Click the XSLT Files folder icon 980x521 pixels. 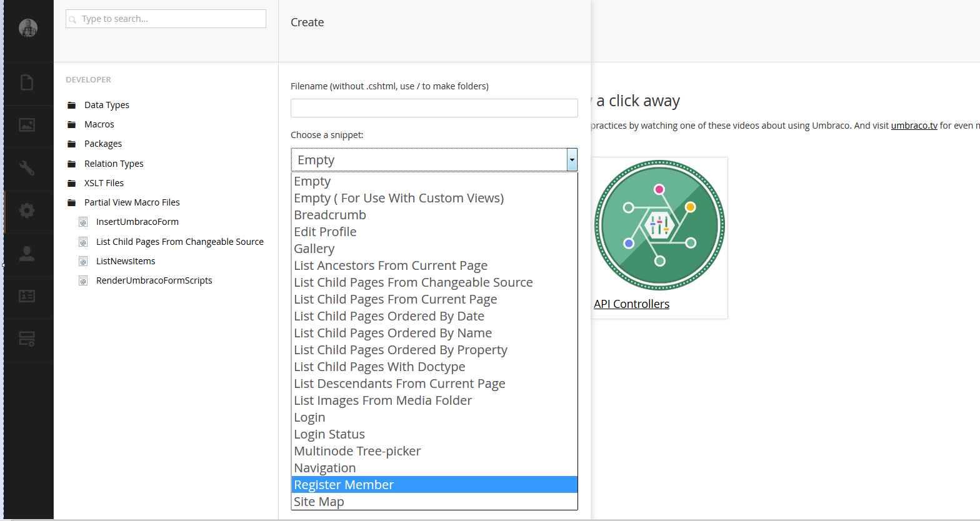[x=72, y=184]
